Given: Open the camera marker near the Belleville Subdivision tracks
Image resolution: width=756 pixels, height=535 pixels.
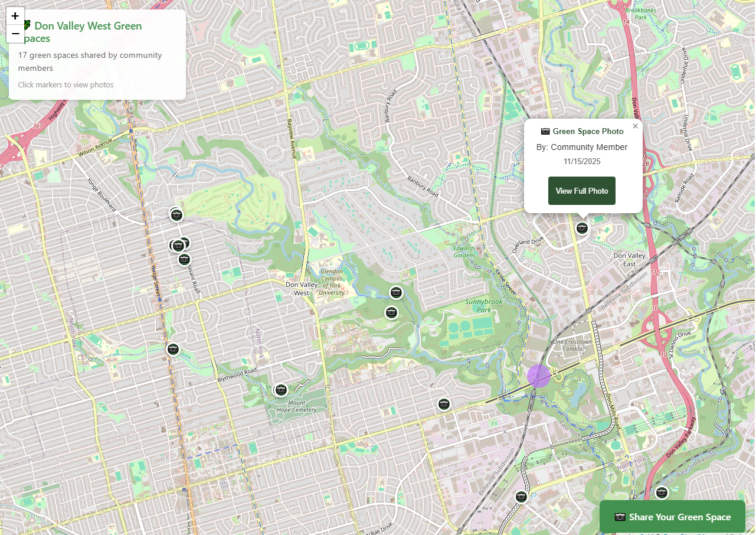Looking at the screenshot, I should (521, 497).
